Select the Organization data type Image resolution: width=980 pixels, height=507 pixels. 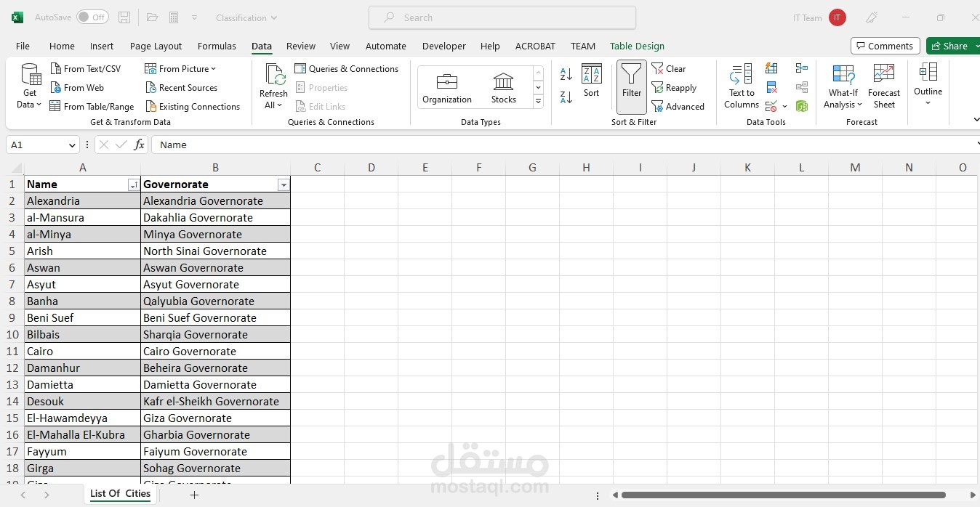click(x=447, y=87)
